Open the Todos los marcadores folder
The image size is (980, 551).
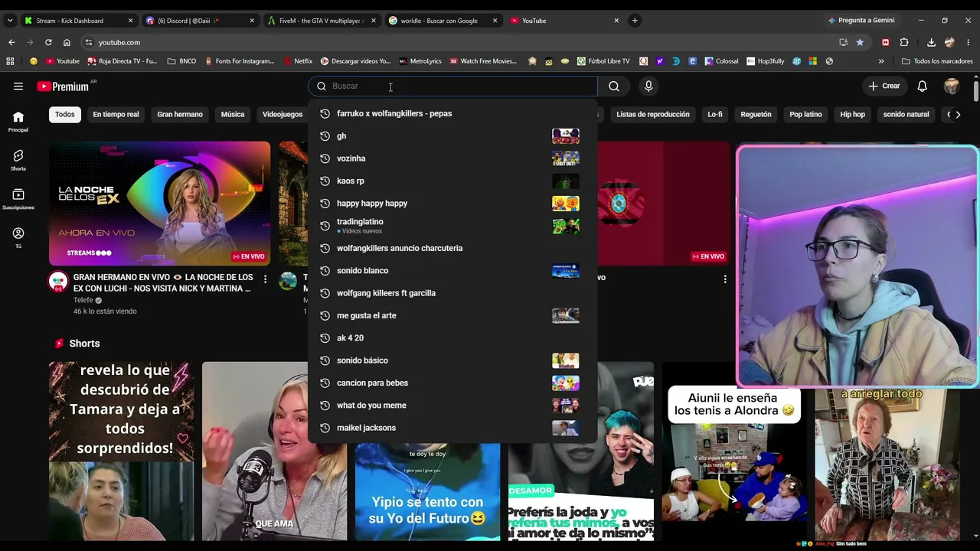(x=937, y=61)
